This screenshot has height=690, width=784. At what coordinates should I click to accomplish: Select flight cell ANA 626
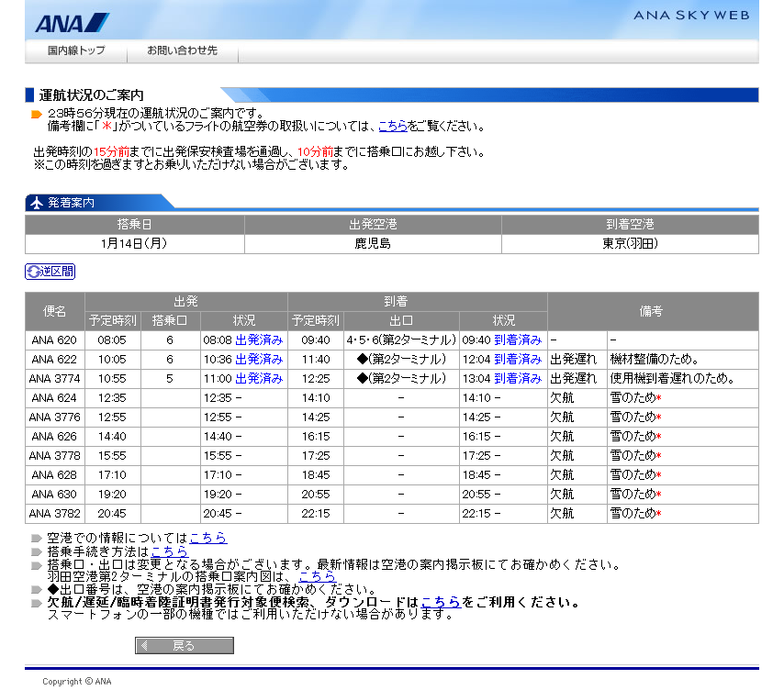pos(54,437)
